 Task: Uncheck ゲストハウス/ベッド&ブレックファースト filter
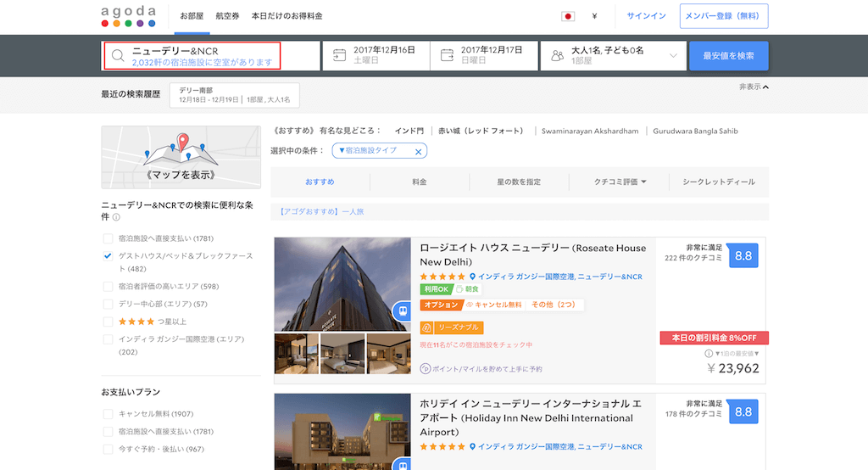click(x=108, y=256)
